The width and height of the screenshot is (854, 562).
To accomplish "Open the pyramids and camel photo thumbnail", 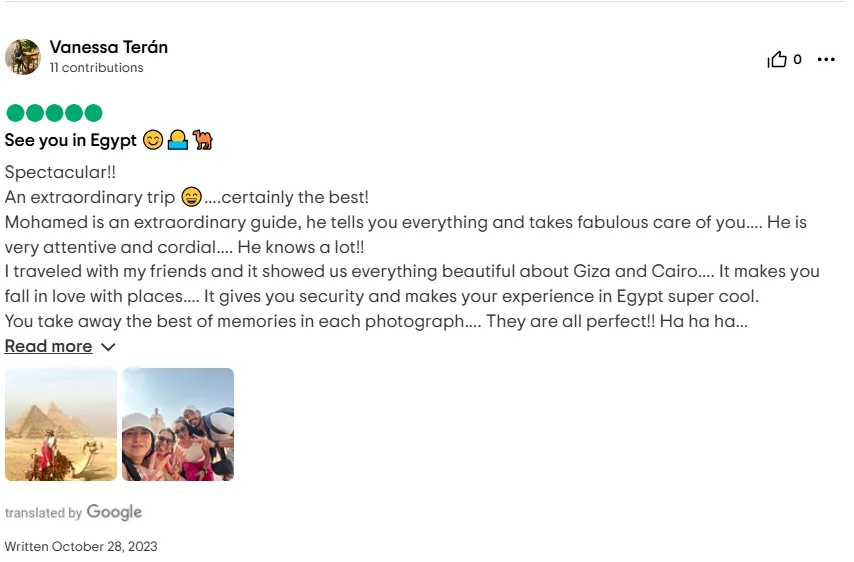I will 61,424.
